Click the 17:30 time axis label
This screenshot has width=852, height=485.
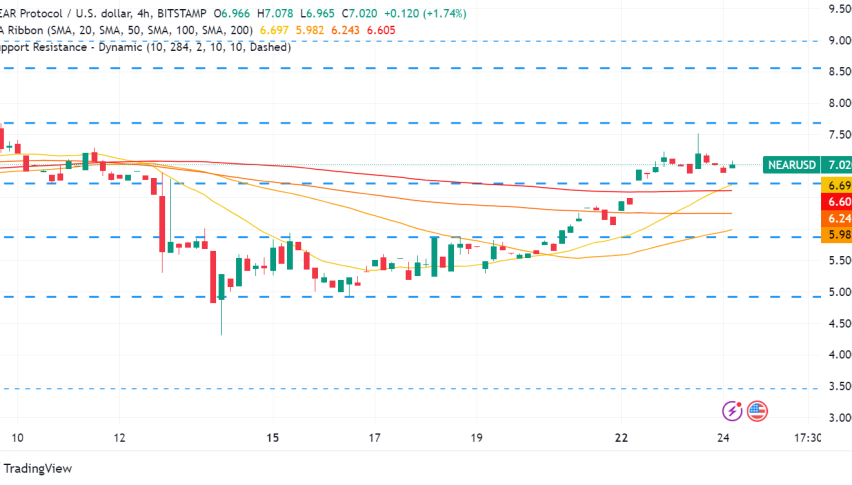pyautogui.click(x=807, y=438)
